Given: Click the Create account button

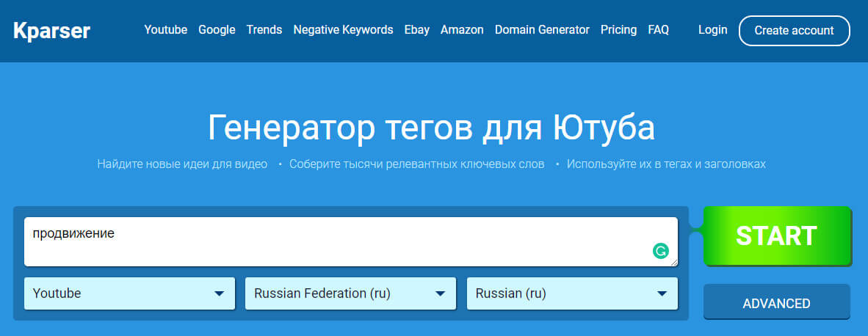Looking at the screenshot, I should coord(794,30).
